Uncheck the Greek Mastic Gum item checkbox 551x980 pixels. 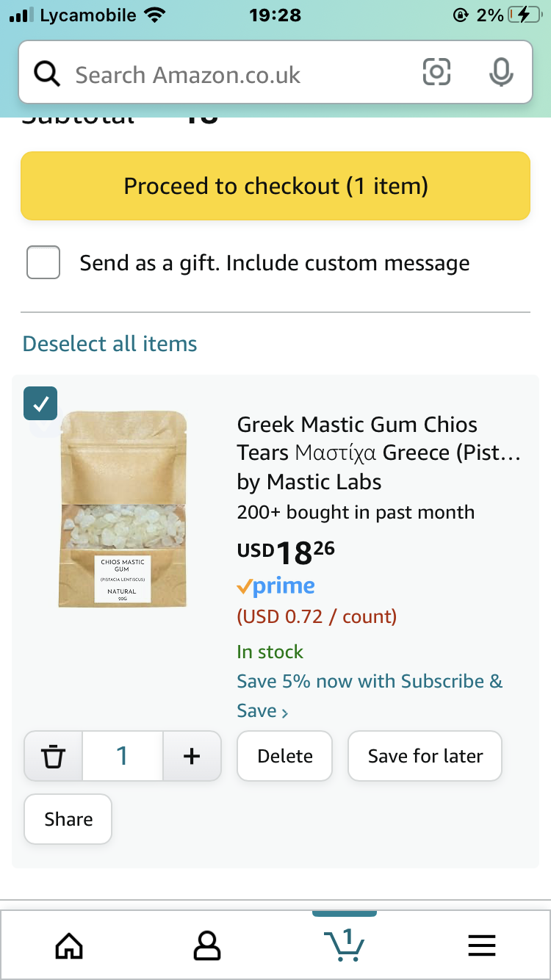click(x=40, y=403)
